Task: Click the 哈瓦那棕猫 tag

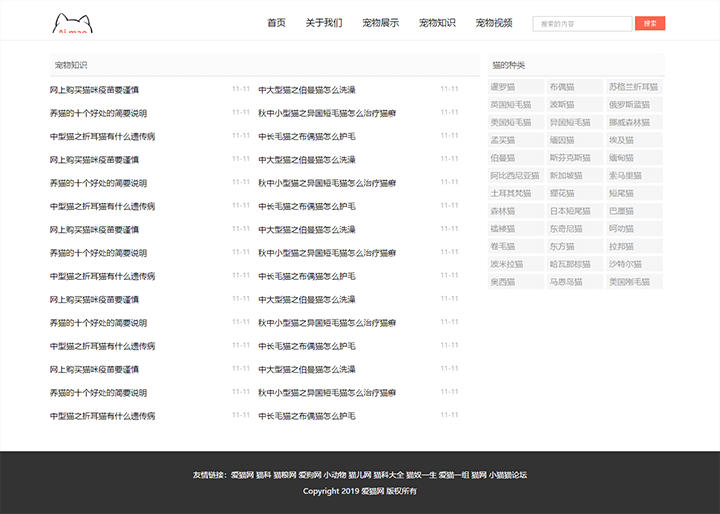Action: tap(570, 264)
